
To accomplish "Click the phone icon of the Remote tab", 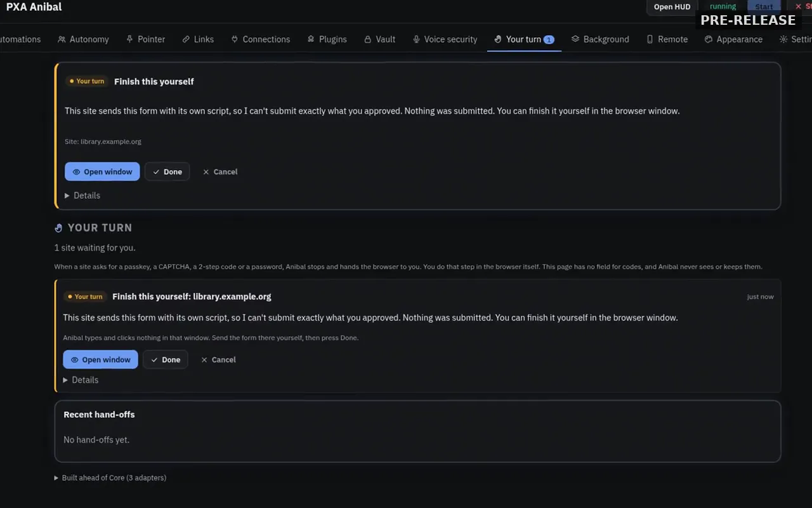I will tap(650, 39).
